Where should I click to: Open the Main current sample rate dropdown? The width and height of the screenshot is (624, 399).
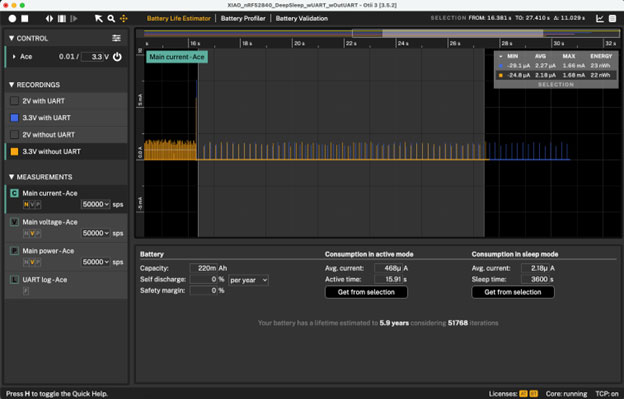click(96, 204)
